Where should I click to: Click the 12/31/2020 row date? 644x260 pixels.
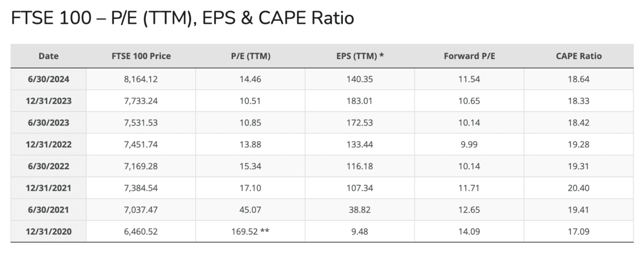point(48,232)
